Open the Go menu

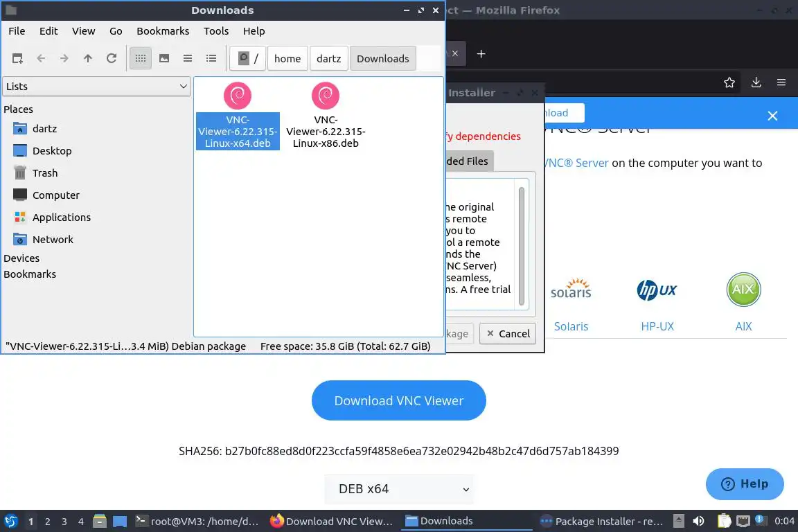click(x=116, y=31)
